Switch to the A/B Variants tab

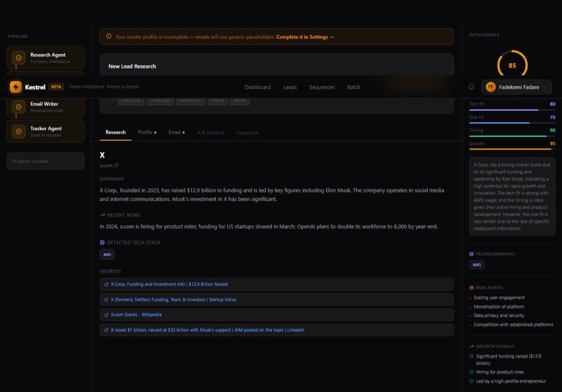click(210, 133)
